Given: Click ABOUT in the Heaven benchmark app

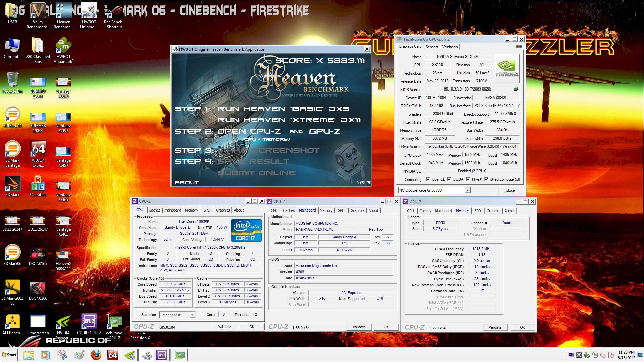Looking at the screenshot, I should [x=186, y=183].
